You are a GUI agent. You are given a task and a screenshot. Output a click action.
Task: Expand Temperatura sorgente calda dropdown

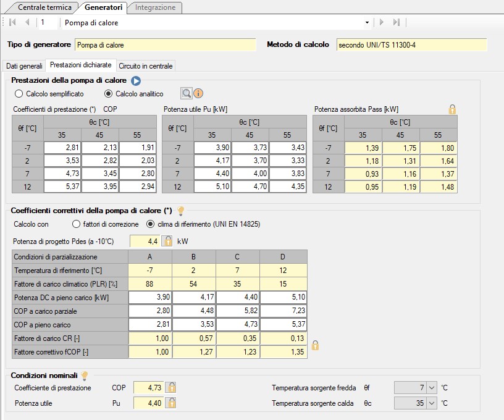[x=431, y=403]
